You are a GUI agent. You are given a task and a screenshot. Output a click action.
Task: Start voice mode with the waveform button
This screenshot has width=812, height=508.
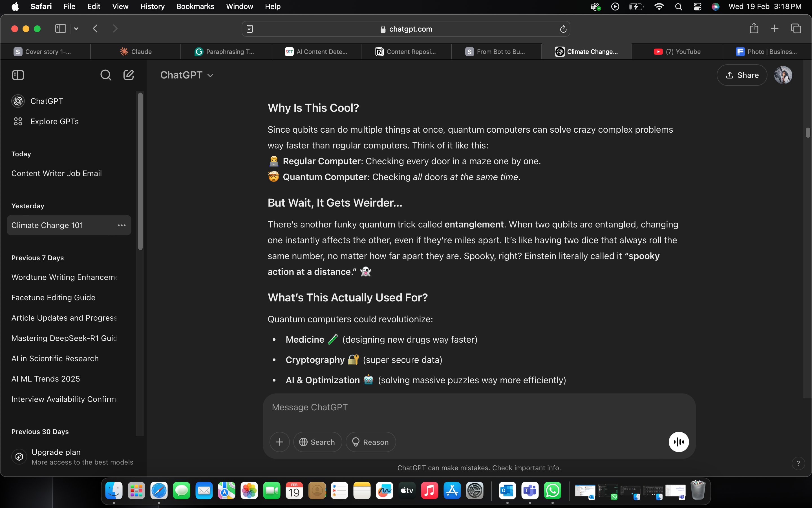[x=678, y=442]
